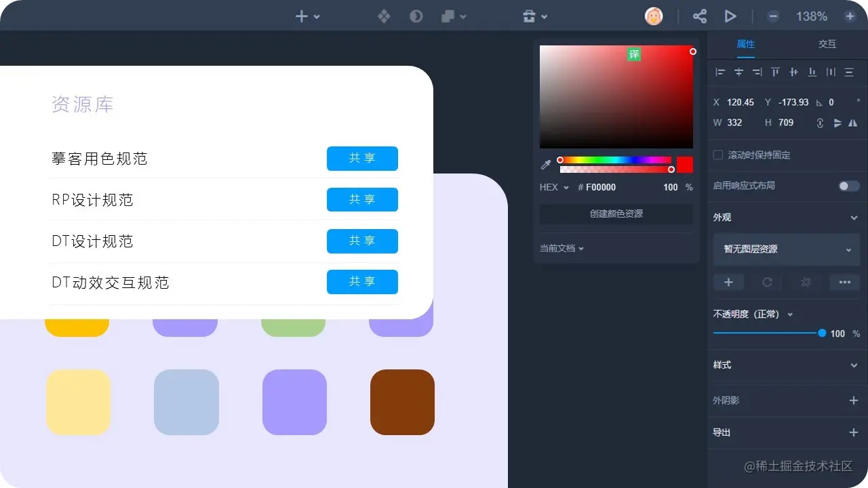The image size is (868, 488).
Task: Click the green 译 translate badge
Action: [x=634, y=54]
